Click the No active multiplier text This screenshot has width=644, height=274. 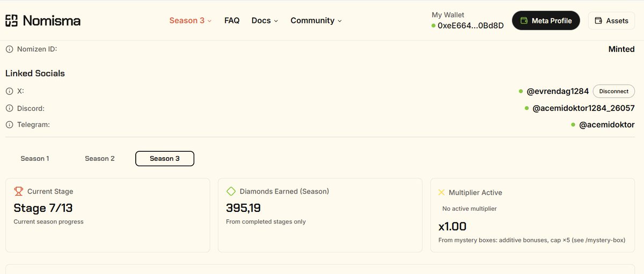click(470, 209)
